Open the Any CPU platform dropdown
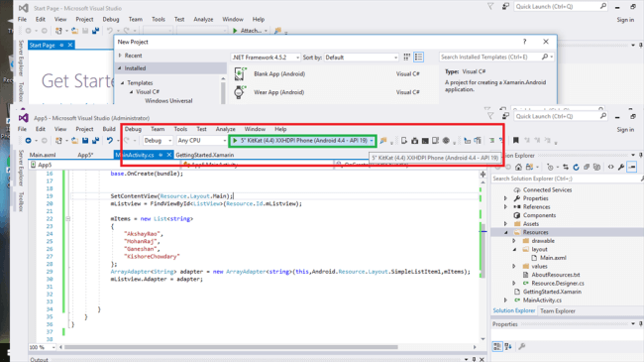 202,141
